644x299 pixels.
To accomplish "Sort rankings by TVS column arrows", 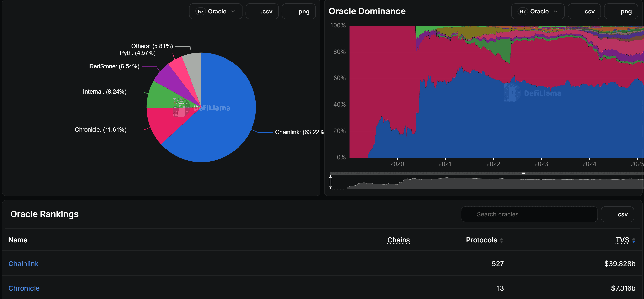I will (x=634, y=240).
